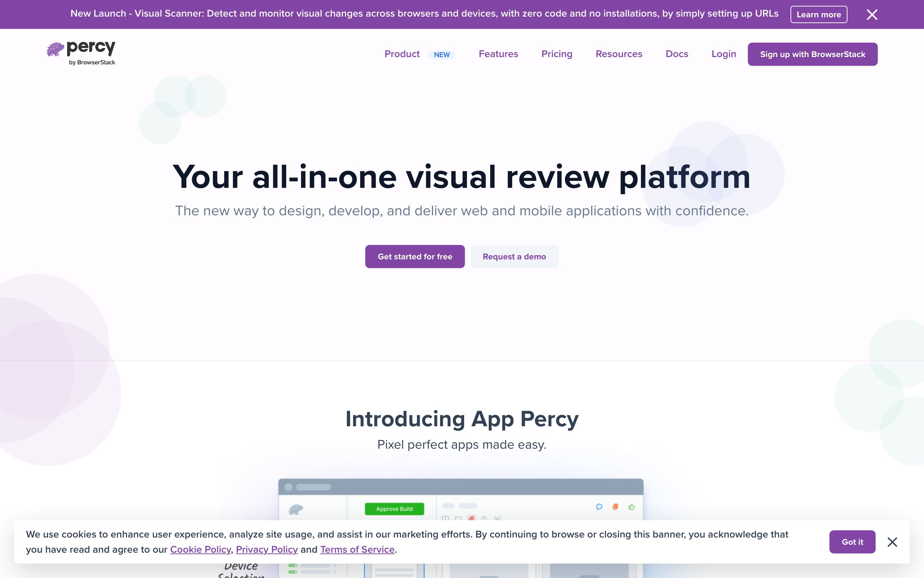Click the blue comment bubble icon in mockup
Image resolution: width=924 pixels, height=578 pixels.
599,507
